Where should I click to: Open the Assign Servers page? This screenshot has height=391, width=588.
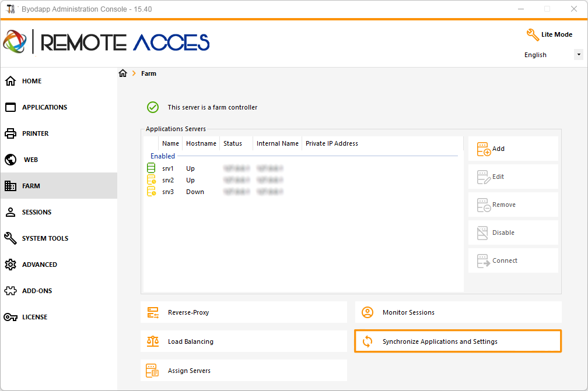[244, 371]
